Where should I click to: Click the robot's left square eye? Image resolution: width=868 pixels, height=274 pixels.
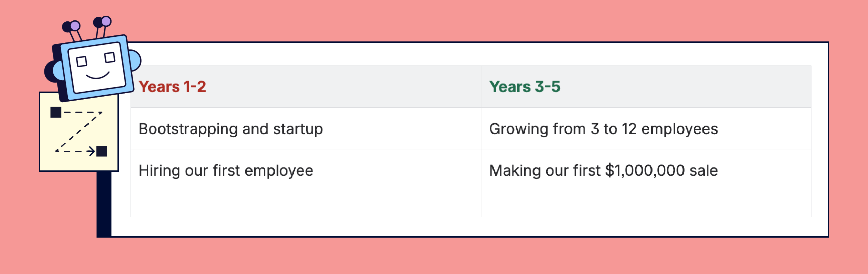coord(81,62)
